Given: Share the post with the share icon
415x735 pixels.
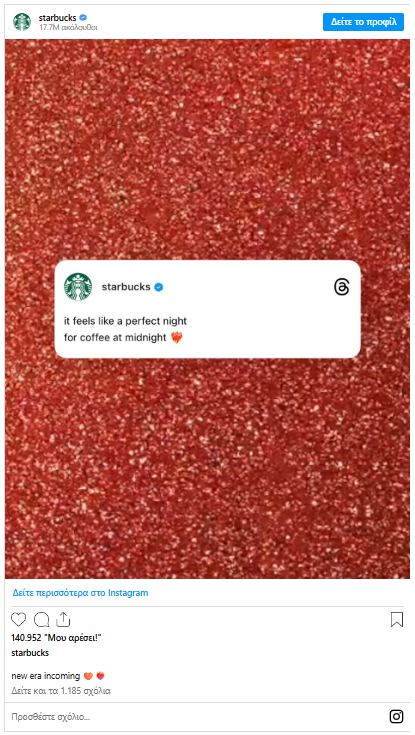Looking at the screenshot, I should pos(63,619).
